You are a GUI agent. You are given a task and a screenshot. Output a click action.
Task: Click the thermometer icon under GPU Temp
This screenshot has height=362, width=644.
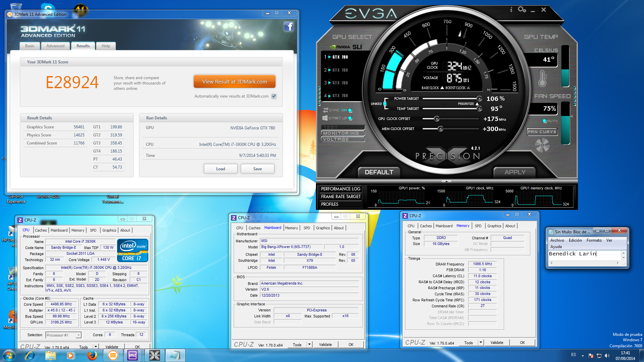click(542, 78)
